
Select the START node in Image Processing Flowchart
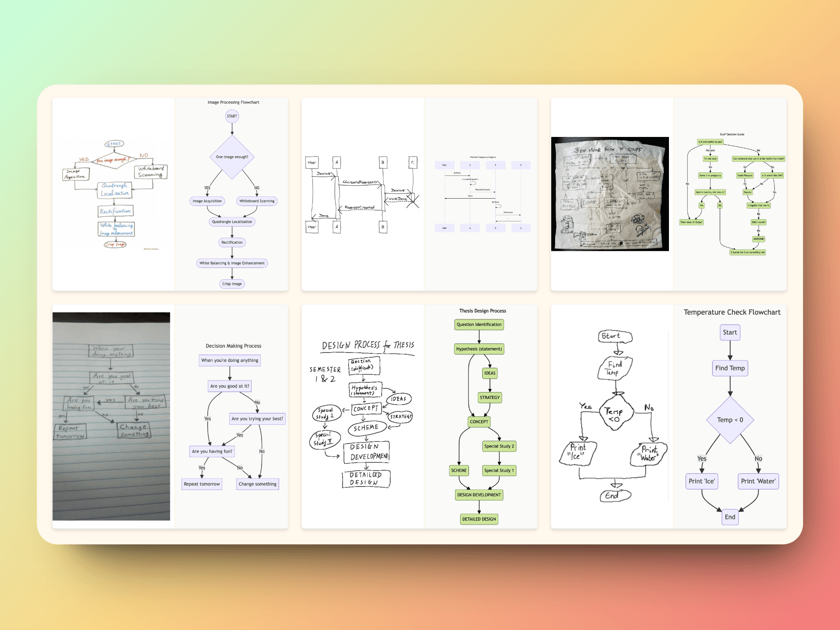click(232, 116)
